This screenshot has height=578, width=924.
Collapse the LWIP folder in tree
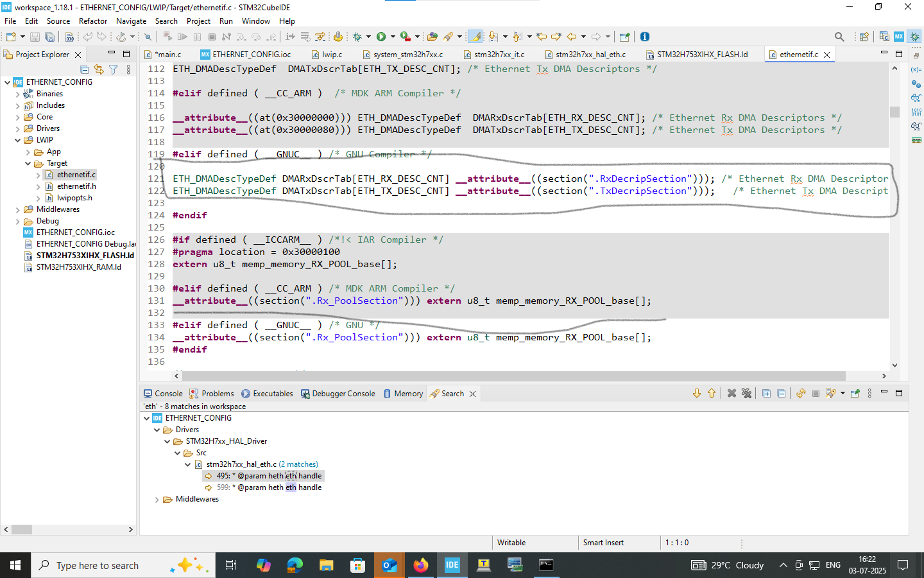click(18, 140)
